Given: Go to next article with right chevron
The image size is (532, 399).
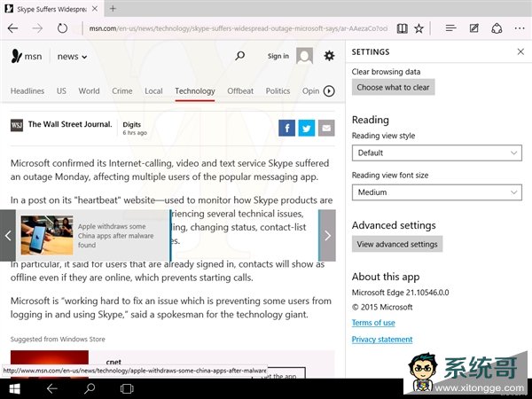Looking at the screenshot, I should [x=327, y=236].
